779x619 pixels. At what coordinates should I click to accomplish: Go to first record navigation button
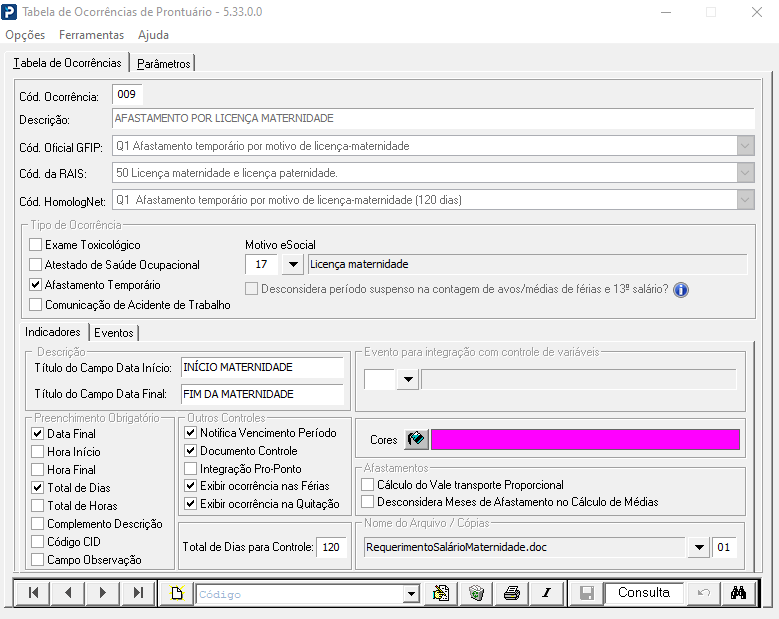click(x=33, y=593)
